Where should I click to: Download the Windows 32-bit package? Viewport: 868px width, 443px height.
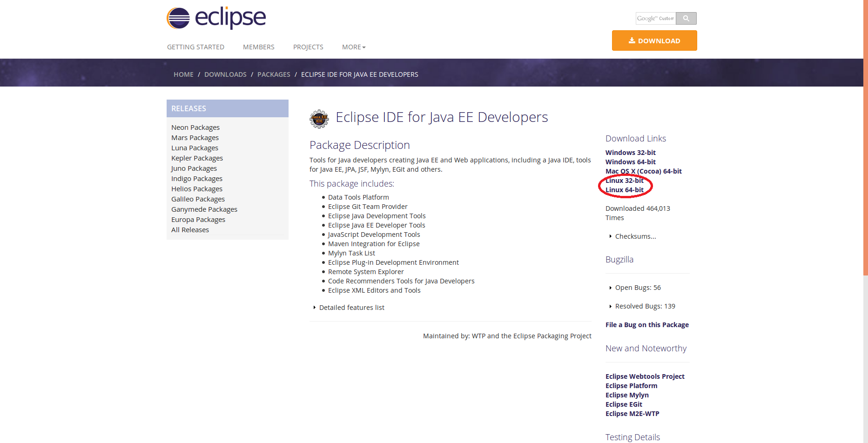[x=631, y=153]
